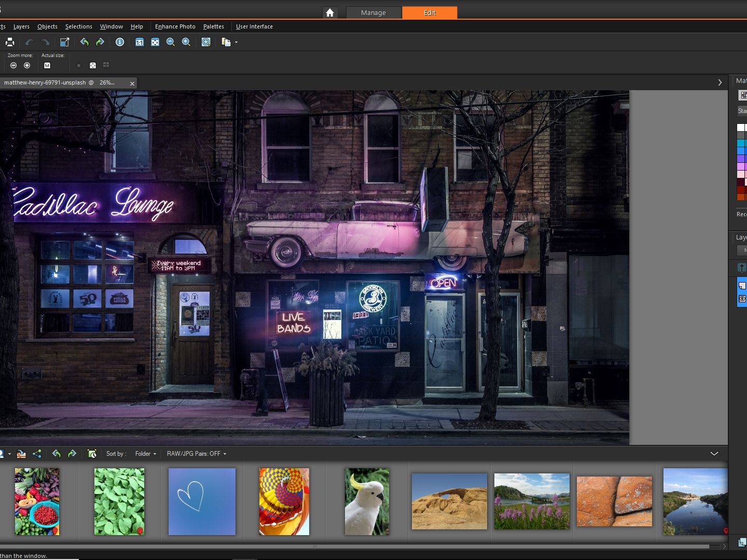Click the chevron arrow at right of the document tab bar
The height and width of the screenshot is (560, 747).
[x=720, y=82]
